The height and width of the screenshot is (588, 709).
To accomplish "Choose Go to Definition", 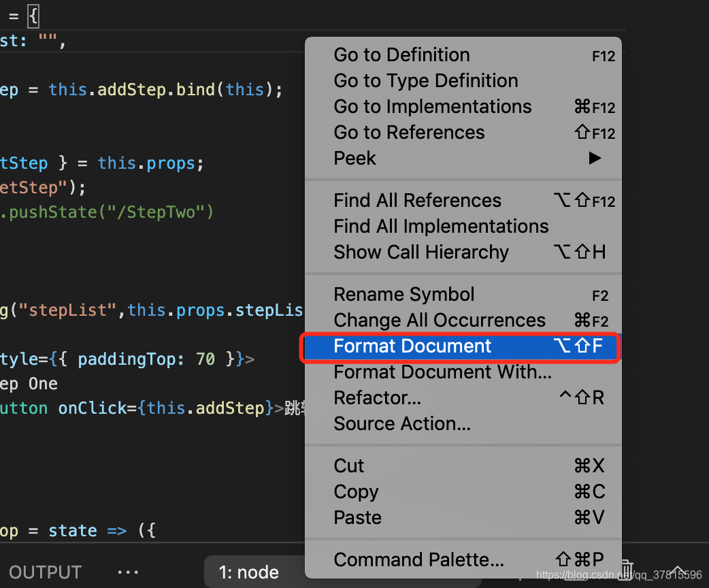I will (x=401, y=55).
